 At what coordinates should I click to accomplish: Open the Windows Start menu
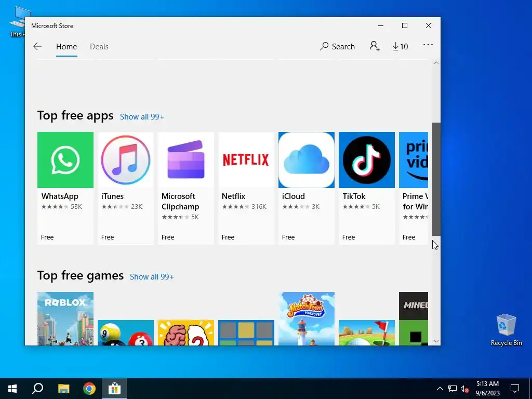click(x=12, y=389)
